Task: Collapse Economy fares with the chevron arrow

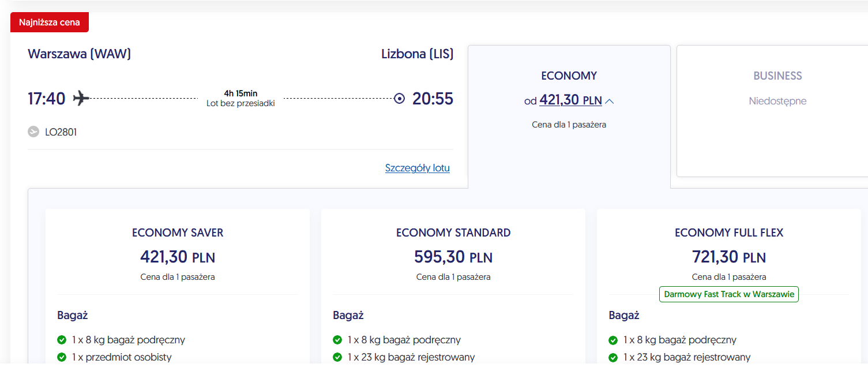Action: point(610,101)
